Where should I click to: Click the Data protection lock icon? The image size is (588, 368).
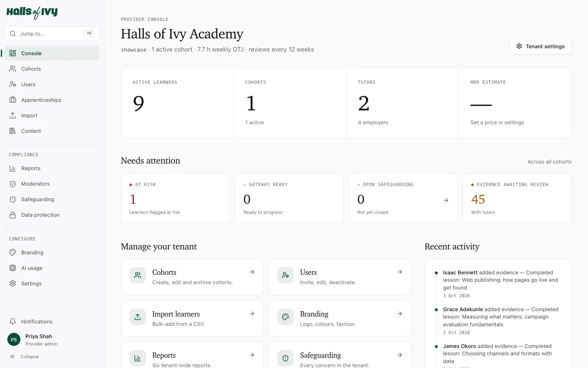tap(13, 215)
